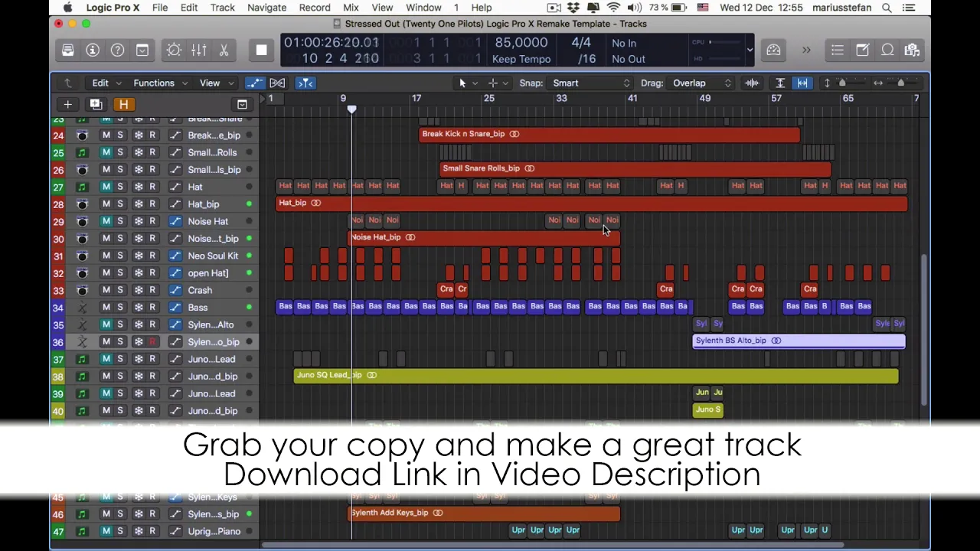980x551 pixels.
Task: Toggle Show Flex button
Action: tap(277, 83)
